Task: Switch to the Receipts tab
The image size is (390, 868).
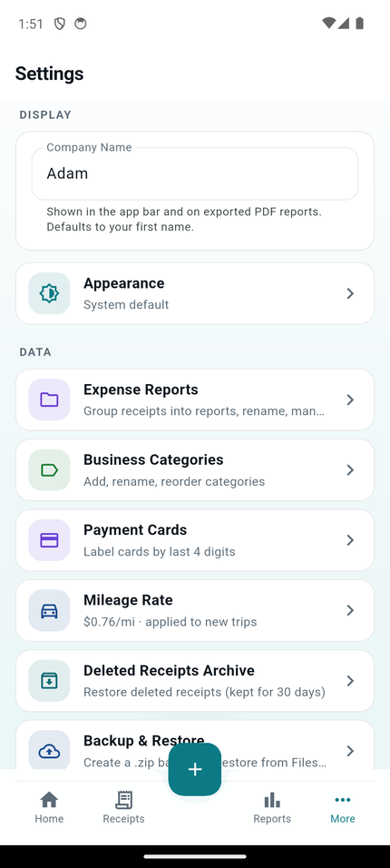Action: 123,808
